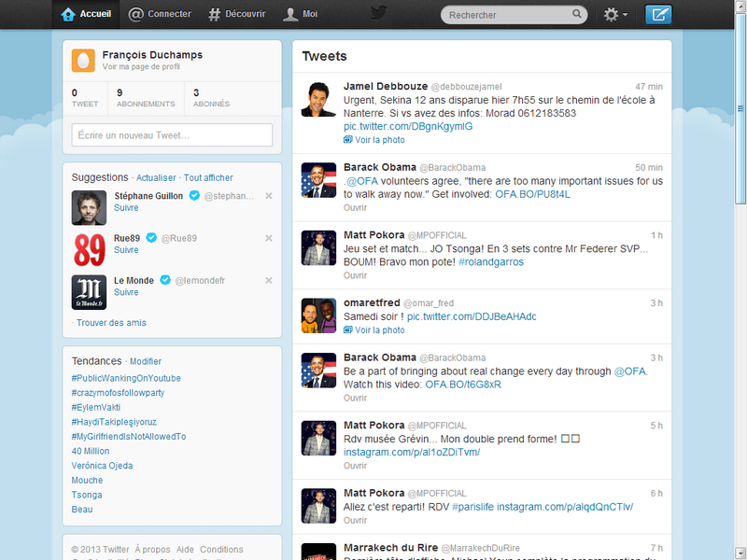This screenshot has width=747, height=560.
Task: Open the Verónica Ojeda trend
Action: pyautogui.click(x=102, y=466)
